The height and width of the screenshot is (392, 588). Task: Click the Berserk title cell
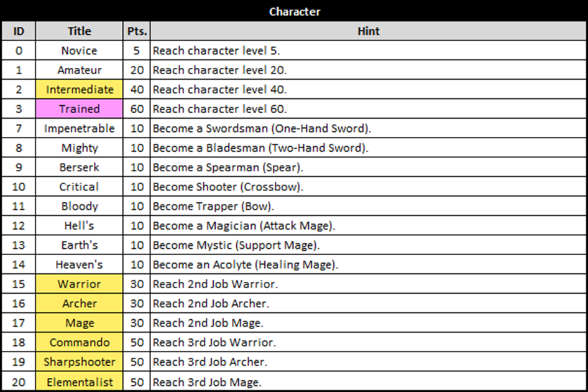[79, 167]
